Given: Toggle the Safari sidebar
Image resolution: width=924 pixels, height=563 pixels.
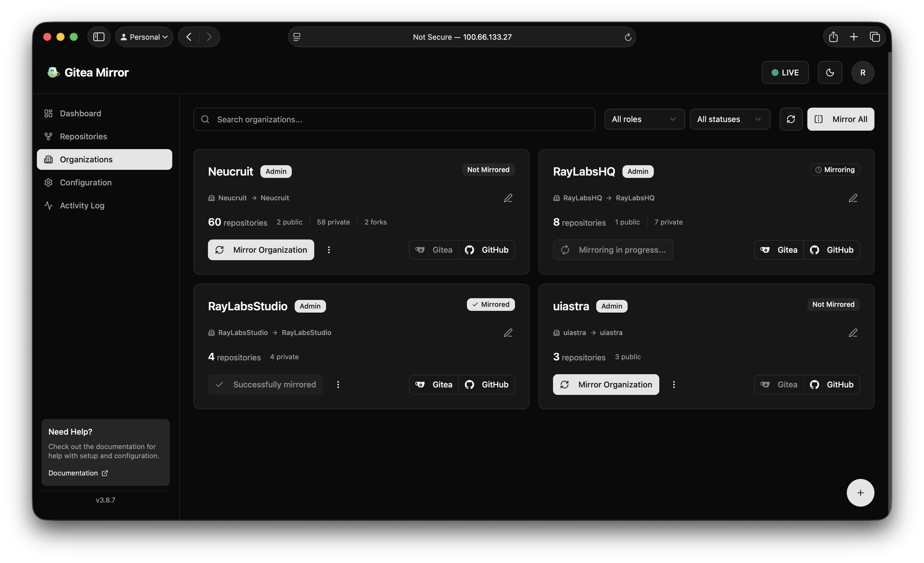Looking at the screenshot, I should 99,36.
